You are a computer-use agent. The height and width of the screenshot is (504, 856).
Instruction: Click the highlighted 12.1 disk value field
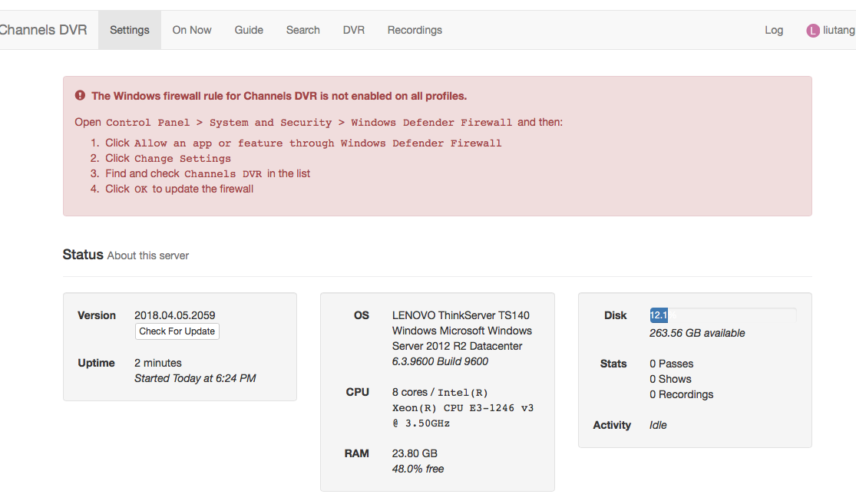tap(658, 315)
